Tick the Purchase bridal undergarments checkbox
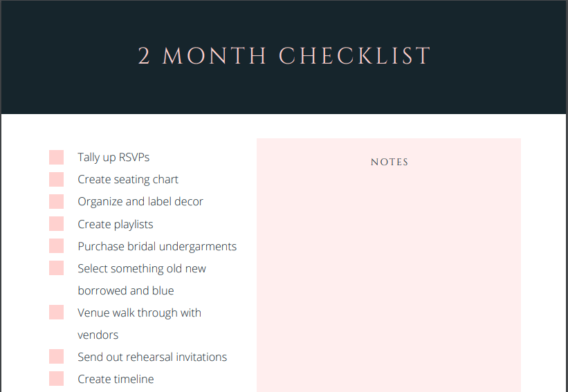 [x=56, y=246]
